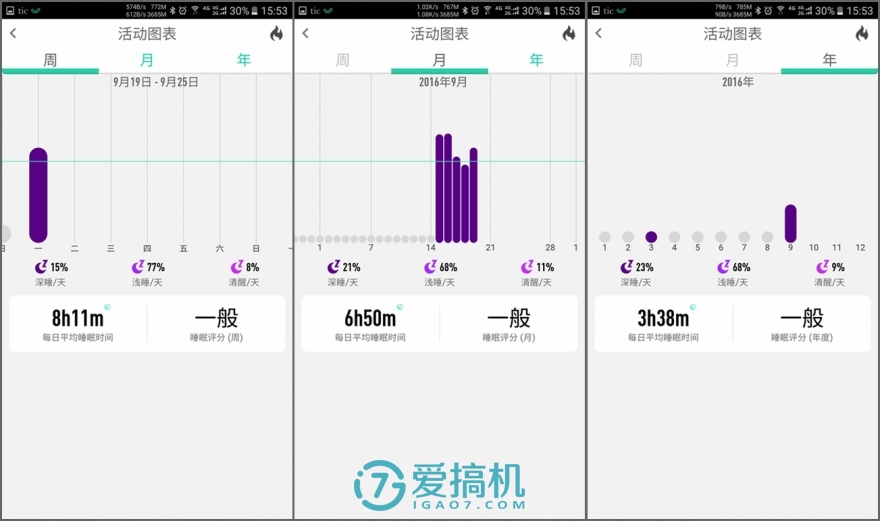The image size is (880, 521).
Task: Tap the grey dot for month 8
Action: click(x=767, y=237)
